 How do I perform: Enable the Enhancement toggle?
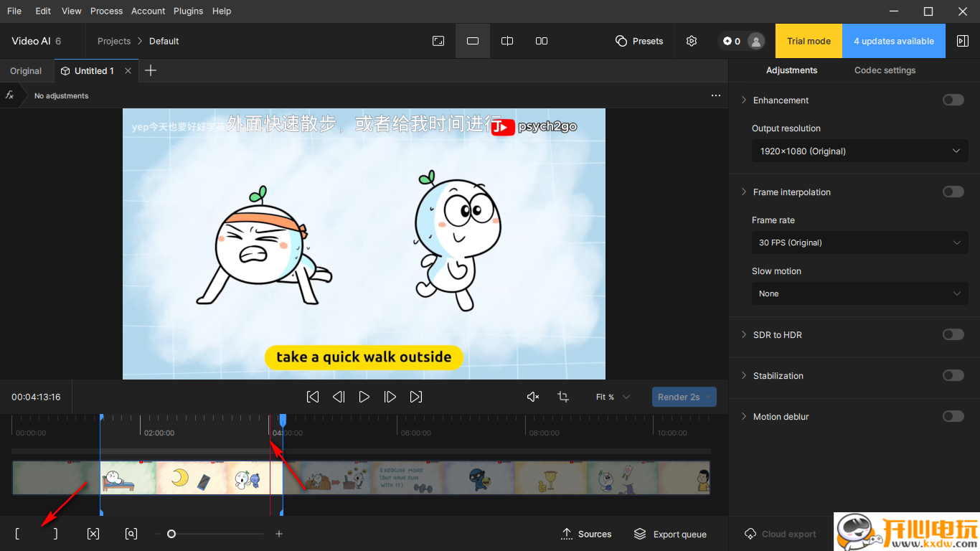(953, 100)
